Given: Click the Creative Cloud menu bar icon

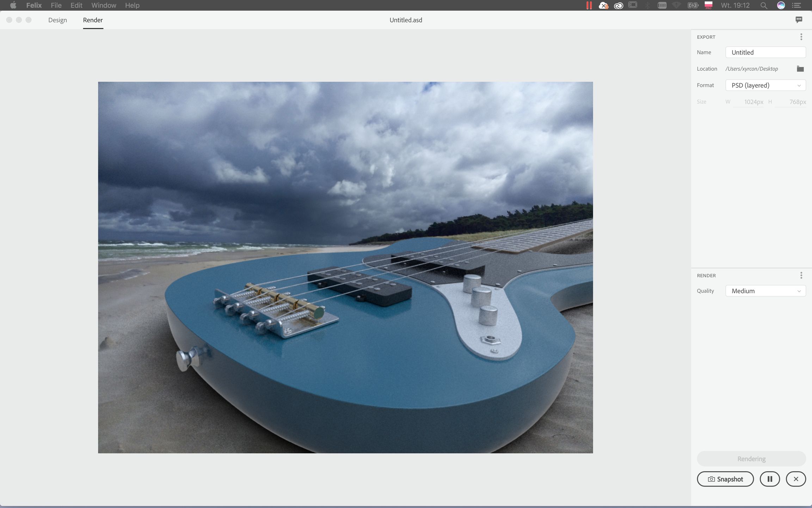Looking at the screenshot, I should point(619,5).
